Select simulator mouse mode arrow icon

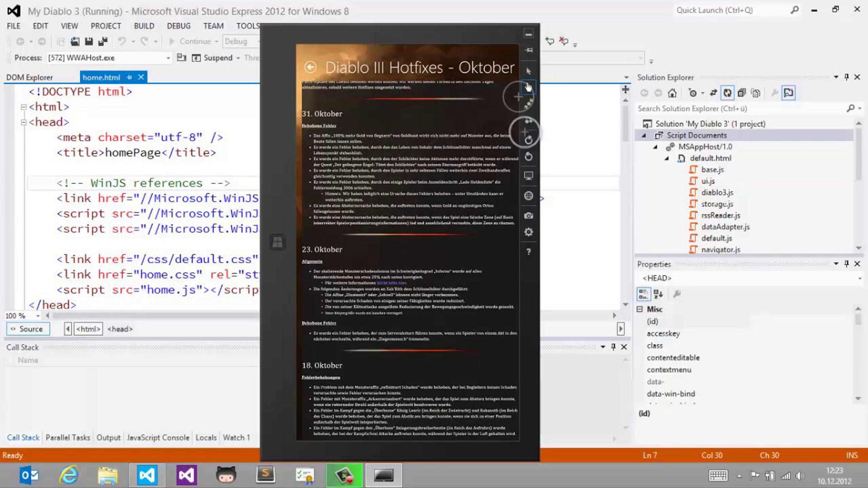(528, 71)
